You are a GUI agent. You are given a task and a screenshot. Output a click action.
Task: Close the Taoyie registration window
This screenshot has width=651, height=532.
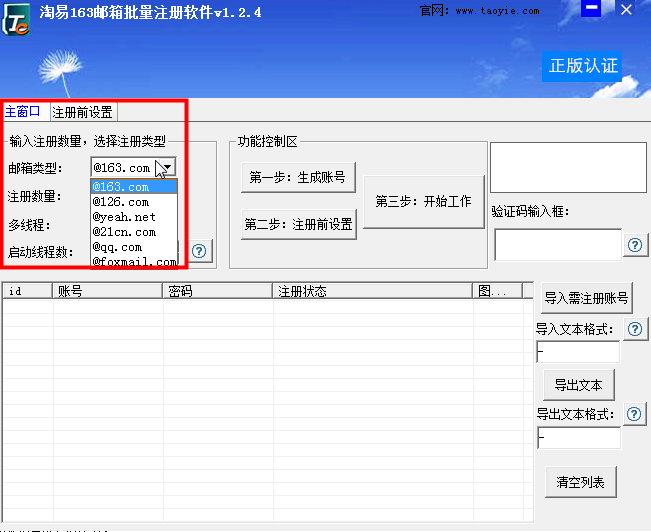(626, 9)
